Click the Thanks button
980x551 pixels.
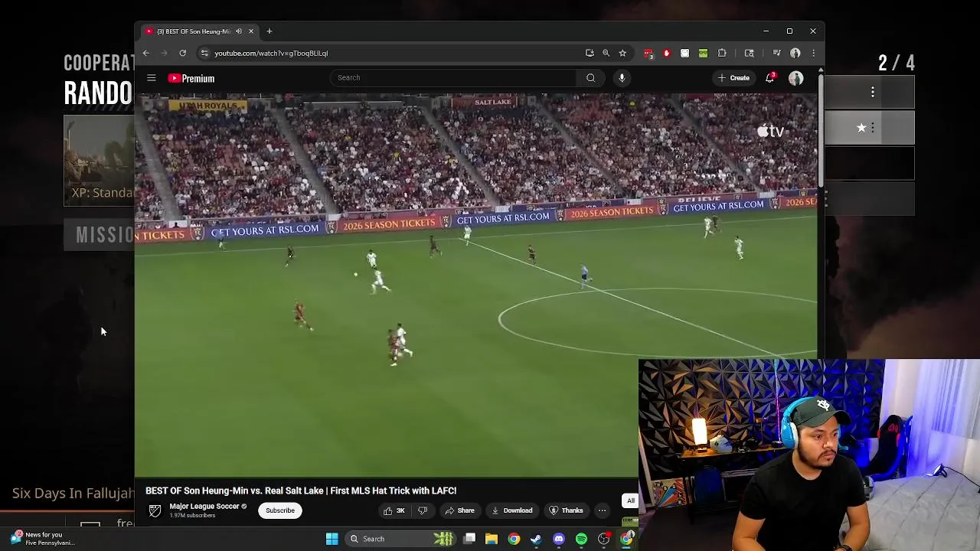pyautogui.click(x=566, y=510)
